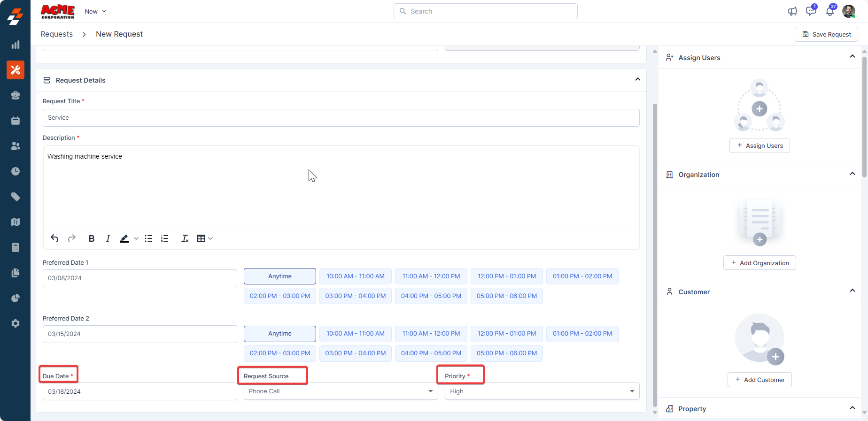Select 10:00 AM - 11:00 AM for Preferred Date 2
The width and height of the screenshot is (868, 421).
tap(355, 334)
